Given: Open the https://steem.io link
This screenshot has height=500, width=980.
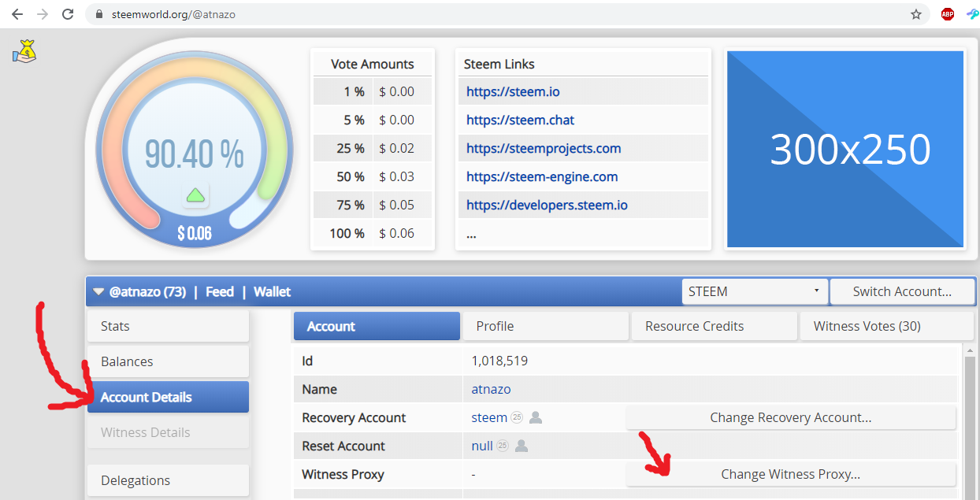Looking at the screenshot, I should click(x=513, y=91).
